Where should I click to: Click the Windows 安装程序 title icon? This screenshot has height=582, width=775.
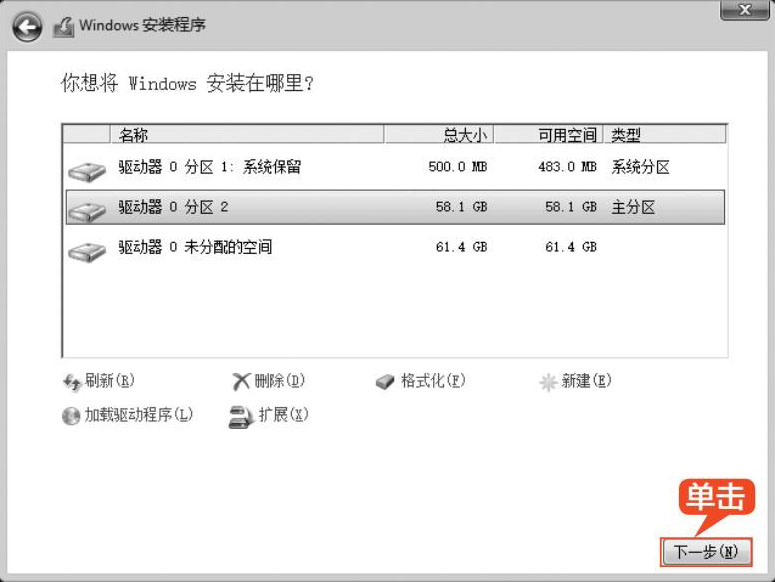click(x=63, y=27)
